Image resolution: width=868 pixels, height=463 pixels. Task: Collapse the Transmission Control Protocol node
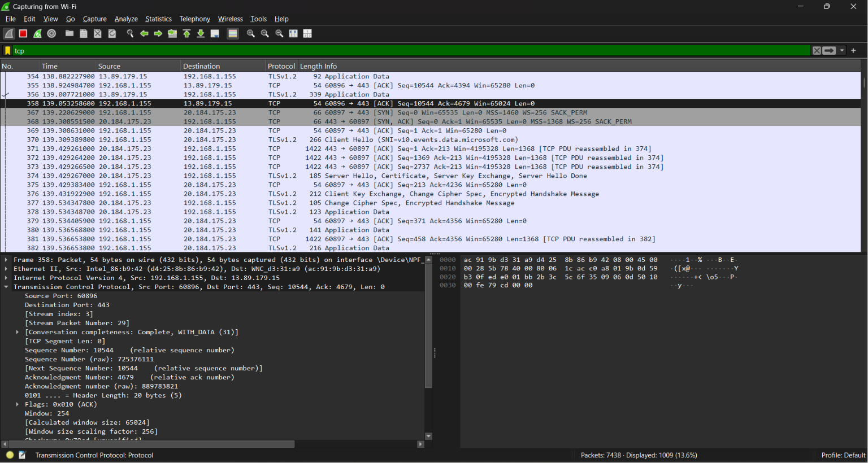6,287
